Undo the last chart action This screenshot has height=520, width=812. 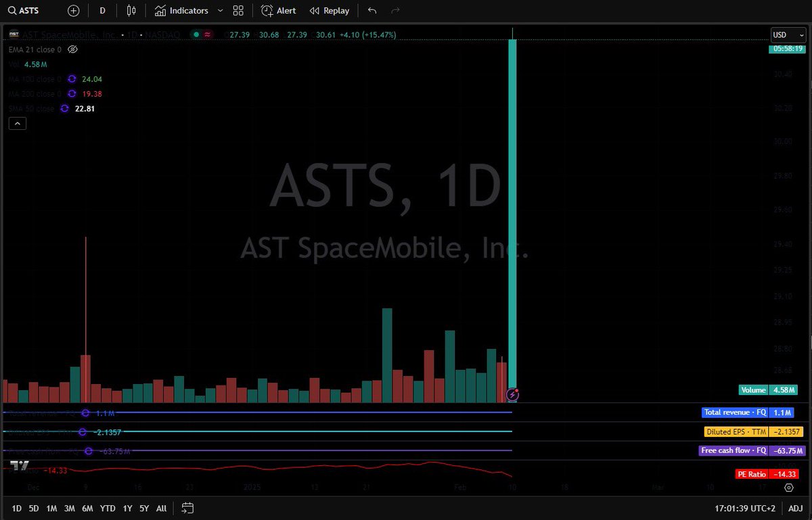[x=372, y=11]
